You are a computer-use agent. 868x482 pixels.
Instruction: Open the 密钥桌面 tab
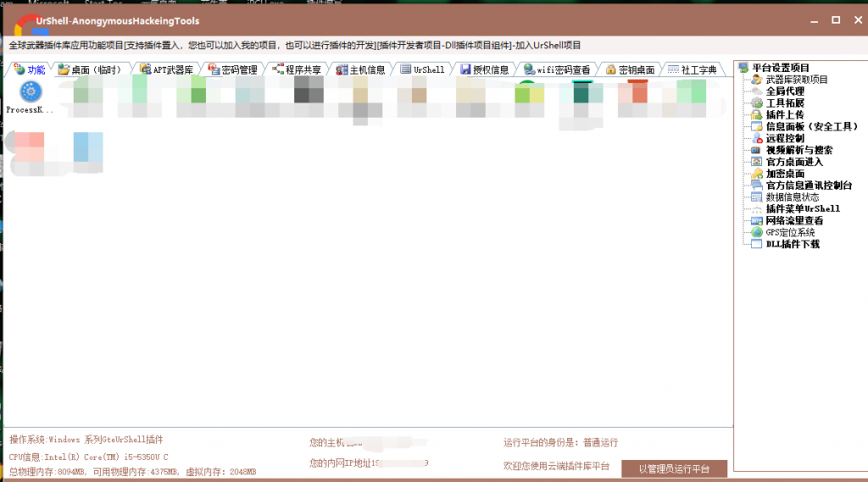[x=630, y=69]
